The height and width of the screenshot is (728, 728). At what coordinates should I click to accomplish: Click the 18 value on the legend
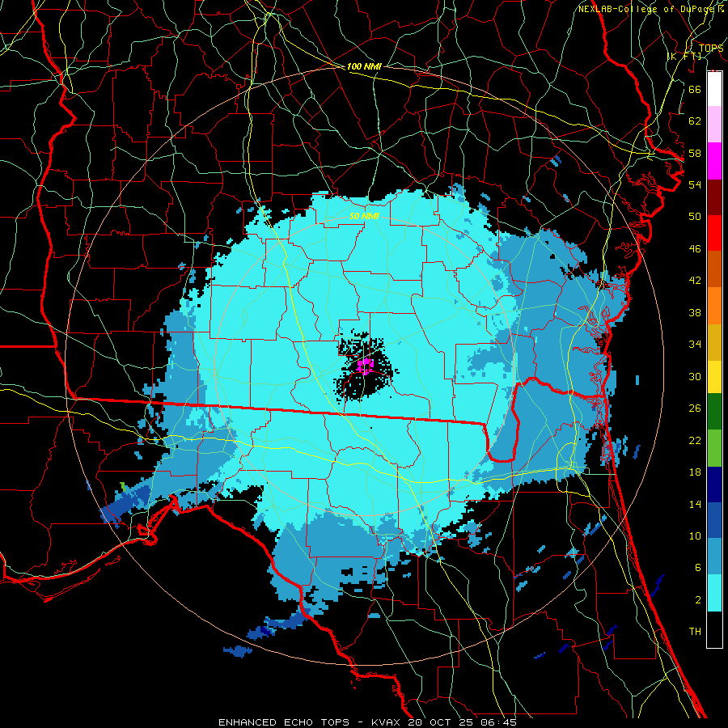pos(695,472)
